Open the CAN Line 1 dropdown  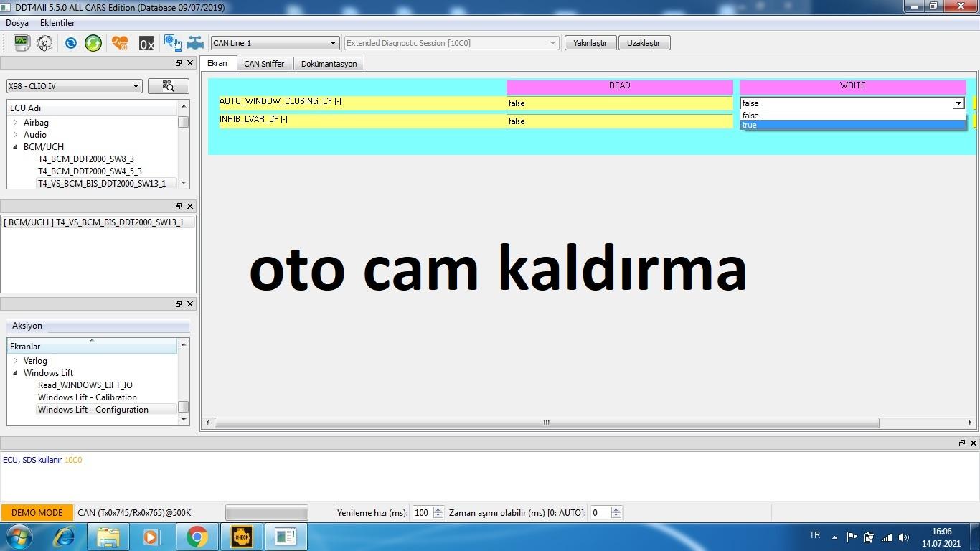[275, 43]
